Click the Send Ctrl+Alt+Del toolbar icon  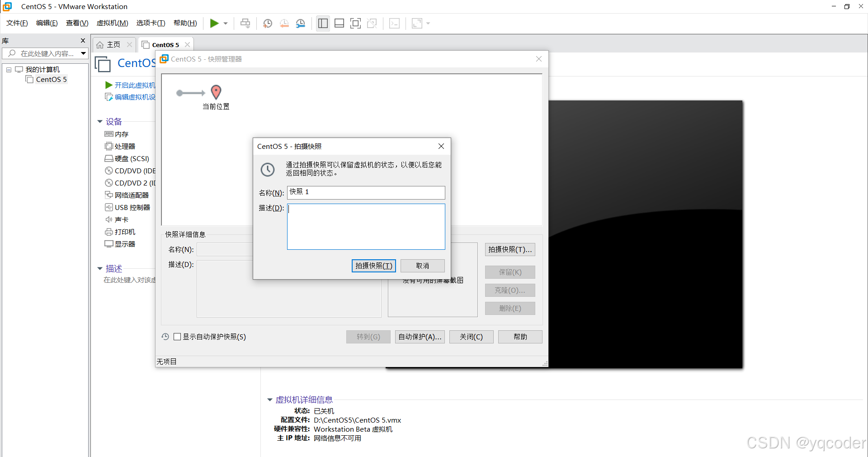(x=245, y=23)
